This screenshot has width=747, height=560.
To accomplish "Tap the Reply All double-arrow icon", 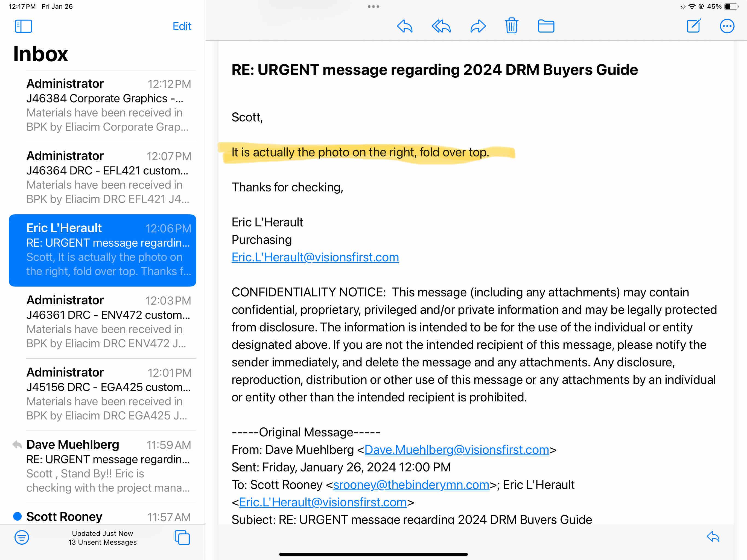I will coord(441,26).
